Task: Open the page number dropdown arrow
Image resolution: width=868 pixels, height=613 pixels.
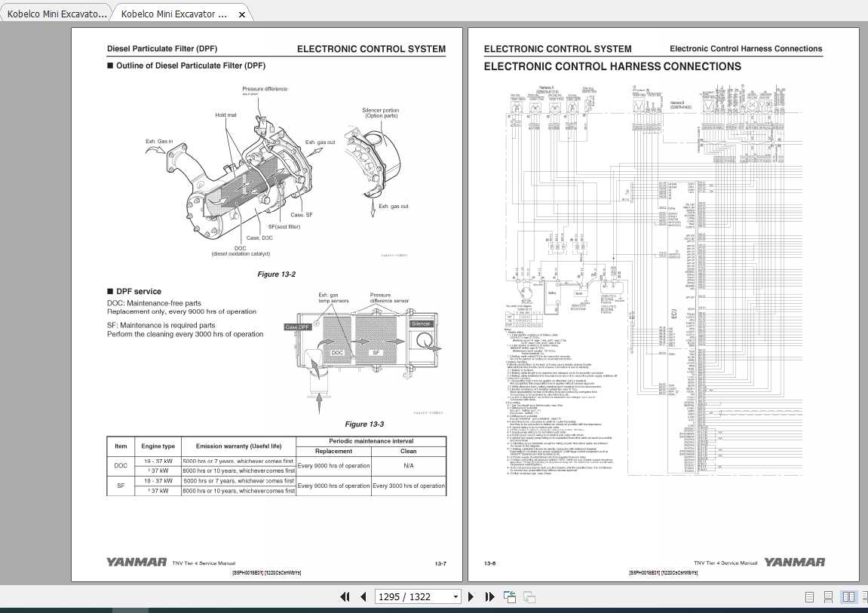Action: pyautogui.click(x=455, y=597)
